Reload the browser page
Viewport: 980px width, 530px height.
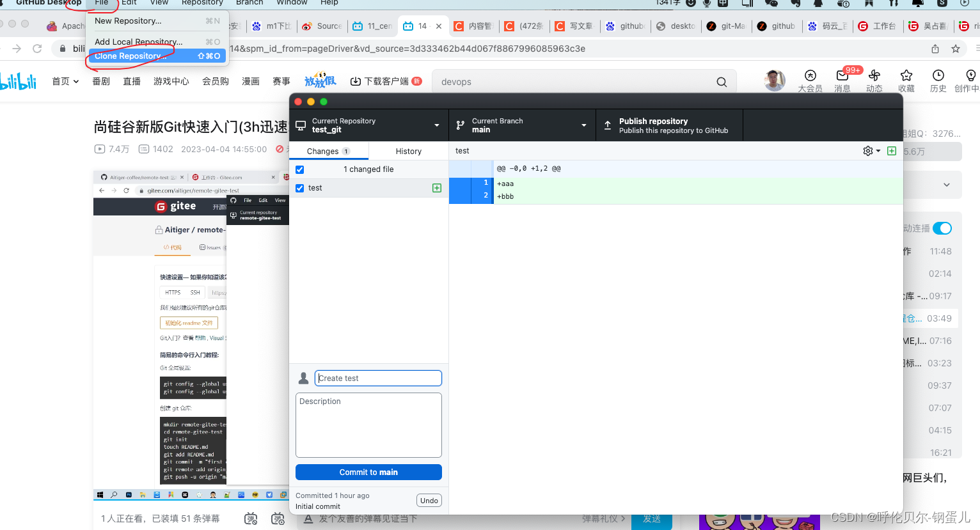37,49
